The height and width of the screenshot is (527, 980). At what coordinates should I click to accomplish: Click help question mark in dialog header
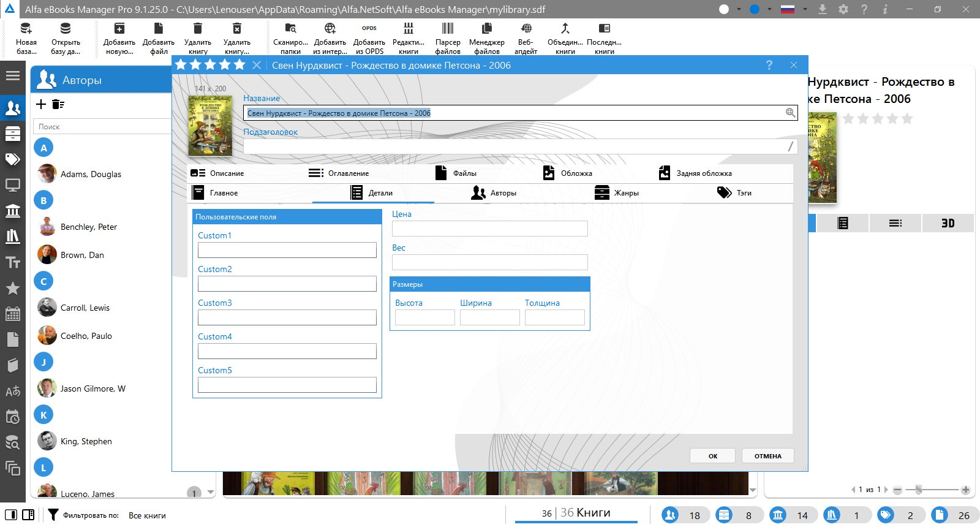point(769,65)
